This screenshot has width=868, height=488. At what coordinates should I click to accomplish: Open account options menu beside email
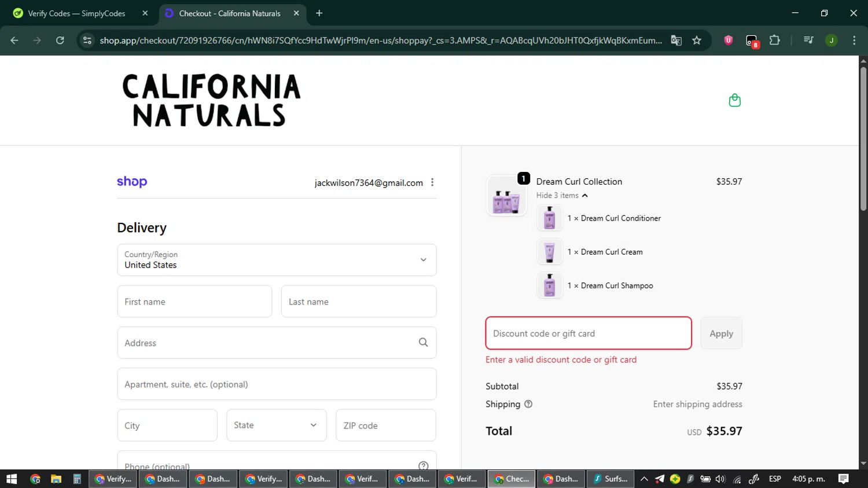point(432,182)
